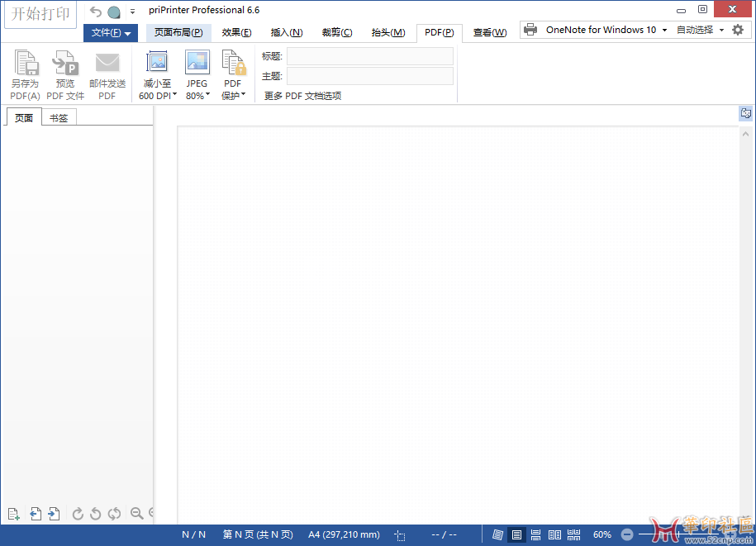Viewport: 756px width, 546px height.
Task: Maximize the priPrinter window
Action: click(702, 9)
